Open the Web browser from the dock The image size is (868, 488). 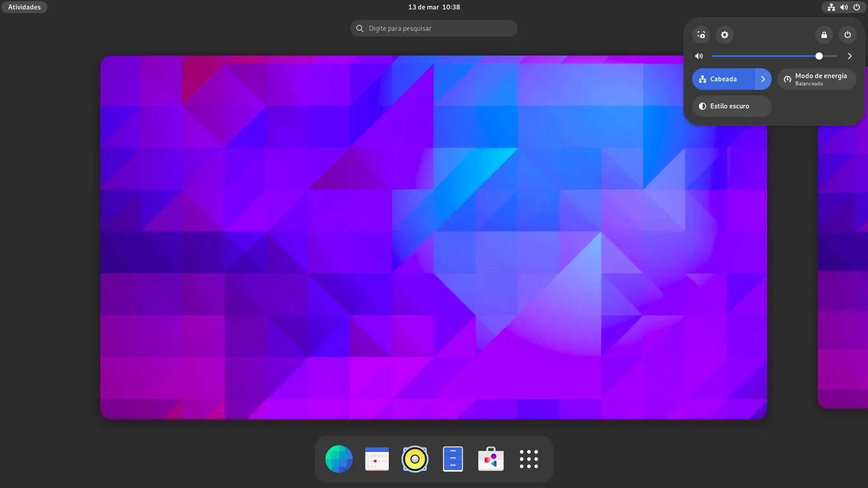click(x=339, y=459)
